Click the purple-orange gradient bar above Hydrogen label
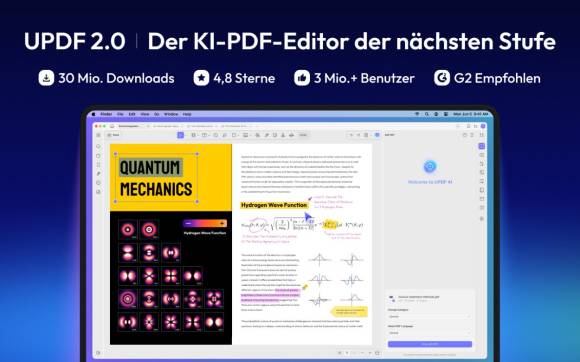 coord(205,223)
